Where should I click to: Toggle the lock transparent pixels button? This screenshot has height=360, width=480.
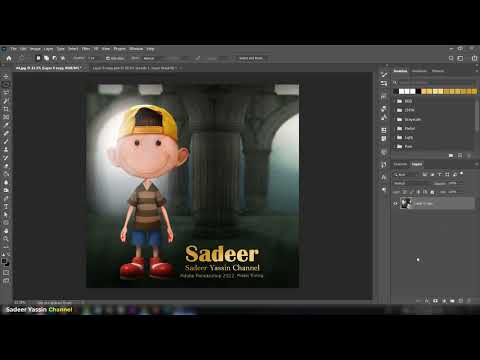click(405, 192)
